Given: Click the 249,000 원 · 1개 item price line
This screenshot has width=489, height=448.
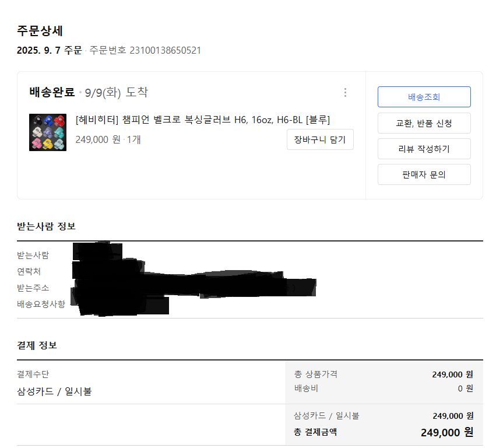Looking at the screenshot, I should click(108, 140).
